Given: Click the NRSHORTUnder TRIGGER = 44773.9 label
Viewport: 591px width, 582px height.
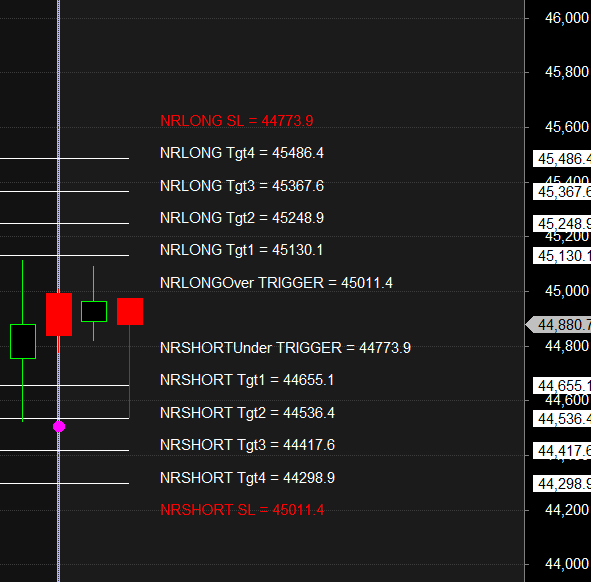Looking at the screenshot, I should coord(285,348).
